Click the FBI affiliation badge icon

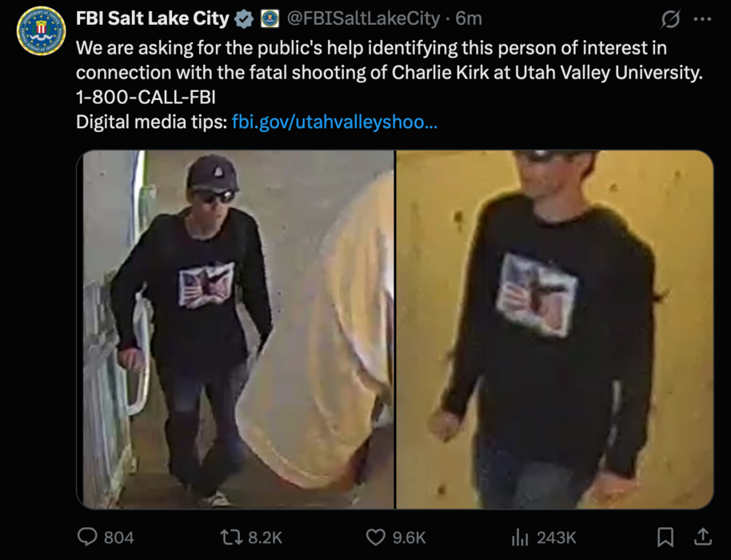270,18
